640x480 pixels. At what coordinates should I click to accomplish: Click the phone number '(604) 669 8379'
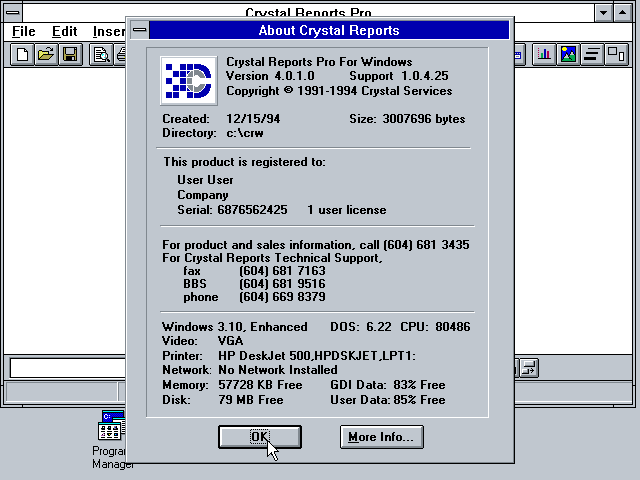coord(282,297)
